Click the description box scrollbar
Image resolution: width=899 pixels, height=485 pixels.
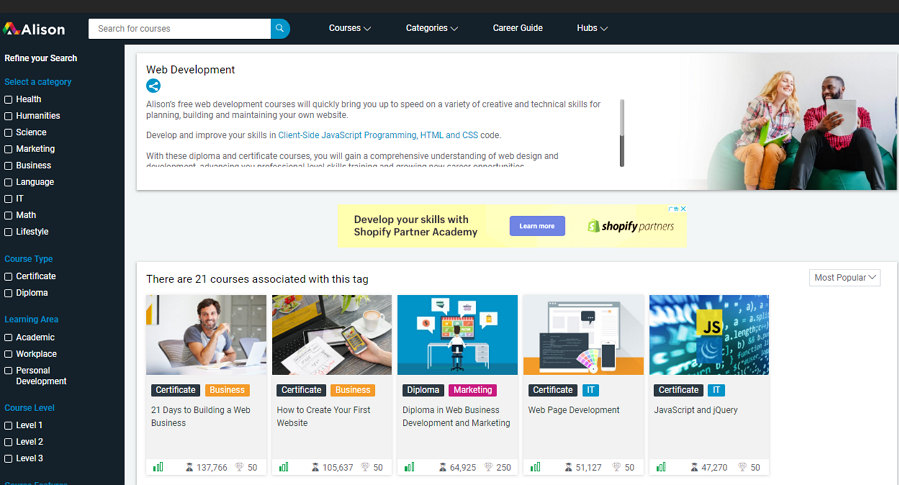click(x=622, y=133)
